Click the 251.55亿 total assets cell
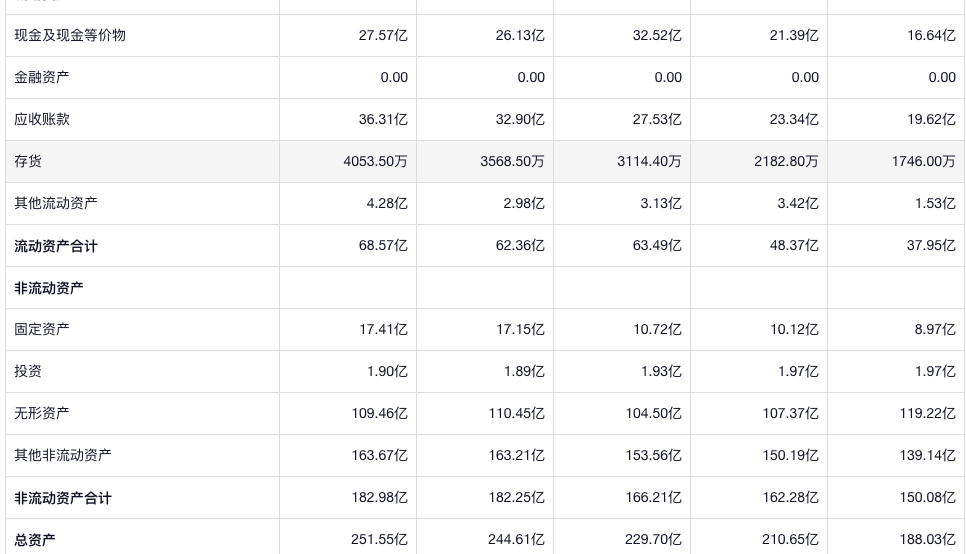This screenshot has height=554, width=966. [379, 540]
